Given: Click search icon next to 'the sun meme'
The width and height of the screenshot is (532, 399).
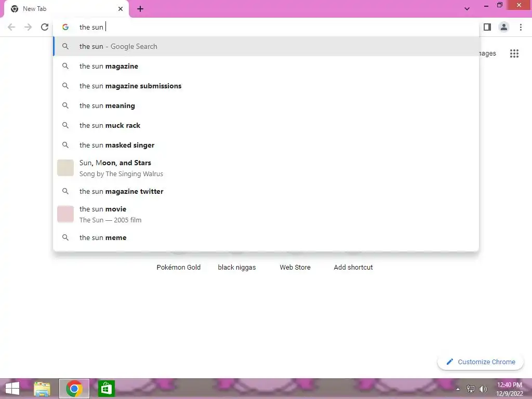Looking at the screenshot, I should [x=65, y=237].
